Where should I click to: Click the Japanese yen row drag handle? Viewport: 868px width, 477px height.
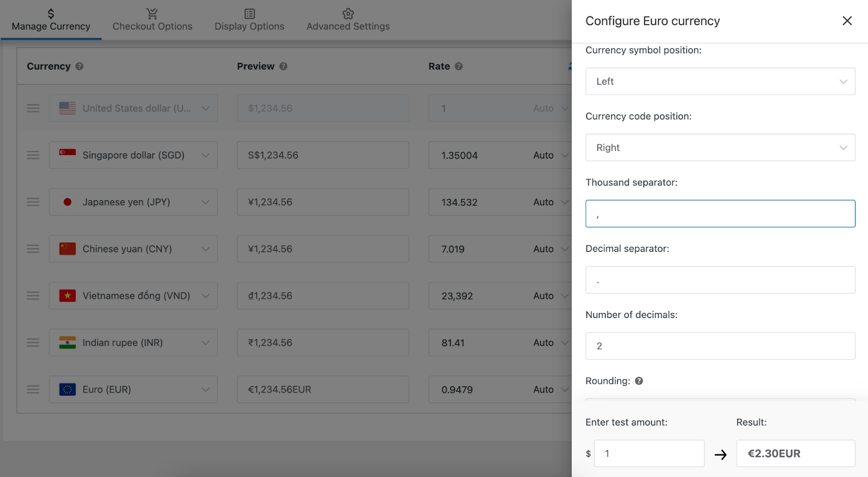pyautogui.click(x=33, y=202)
